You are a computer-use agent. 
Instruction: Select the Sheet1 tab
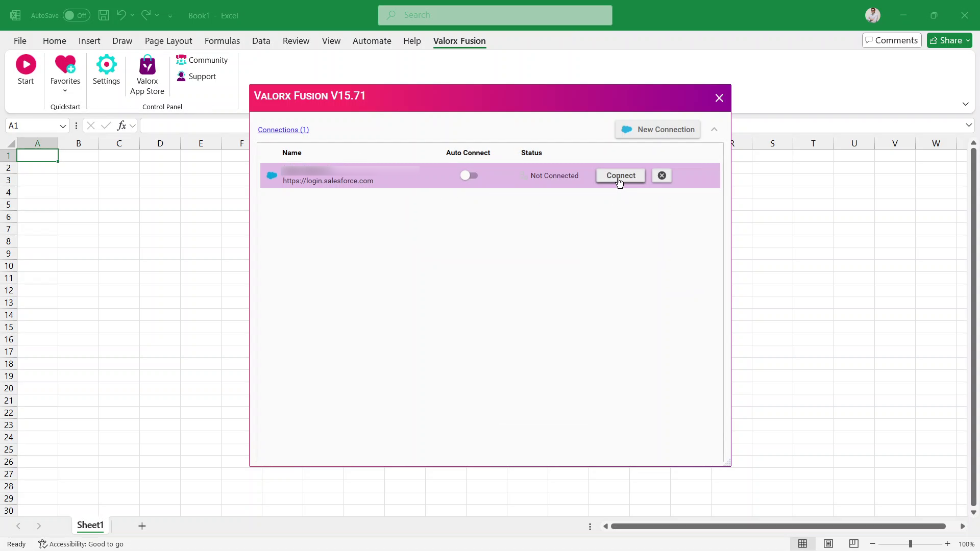pos(90,525)
